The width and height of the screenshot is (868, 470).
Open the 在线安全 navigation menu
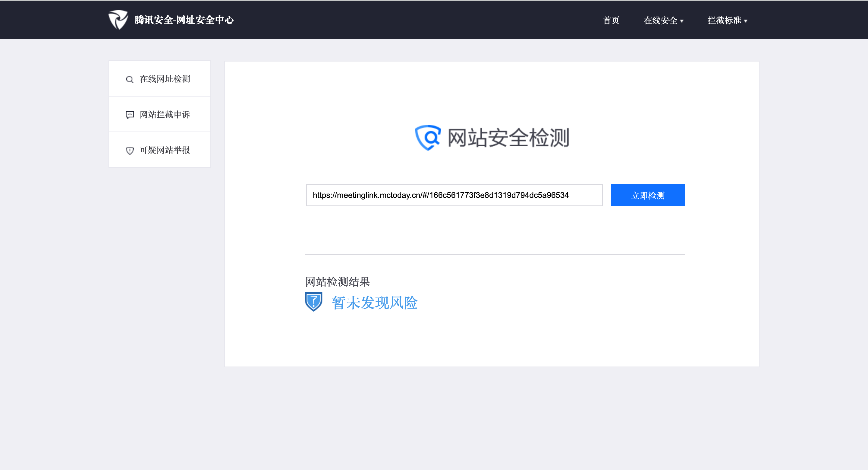pyautogui.click(x=660, y=21)
